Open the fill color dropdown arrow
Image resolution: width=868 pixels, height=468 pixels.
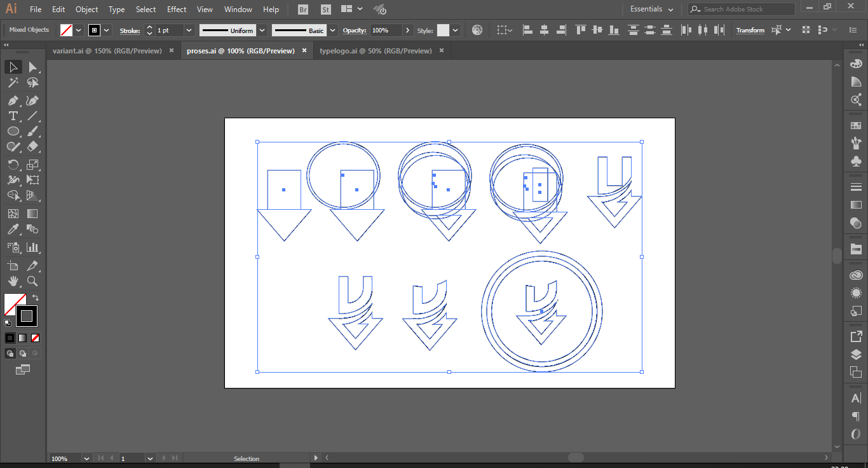coord(79,30)
